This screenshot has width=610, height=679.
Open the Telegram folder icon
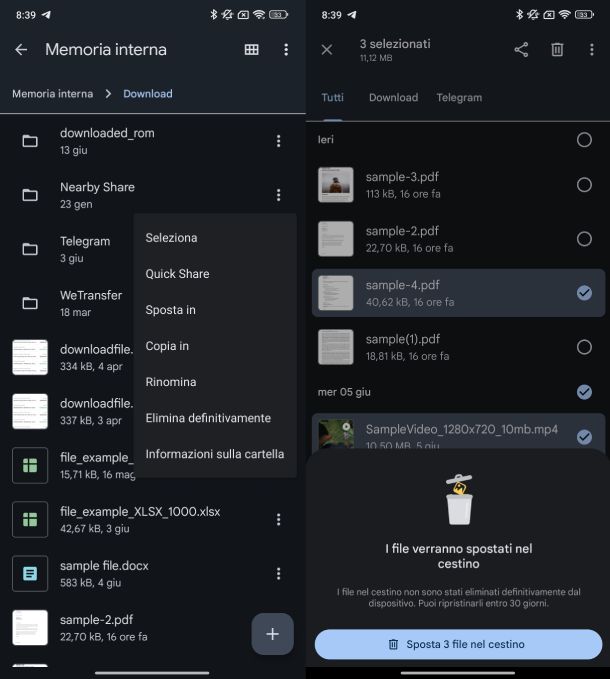pos(30,249)
